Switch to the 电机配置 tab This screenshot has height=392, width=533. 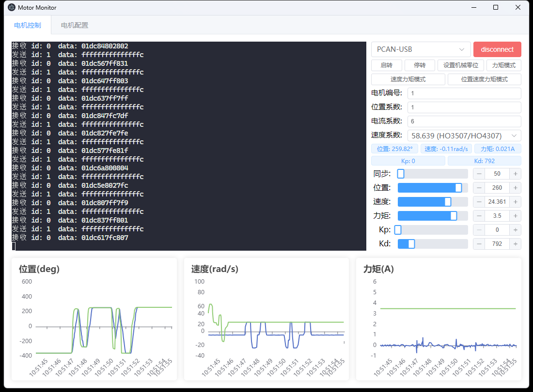tap(75, 25)
